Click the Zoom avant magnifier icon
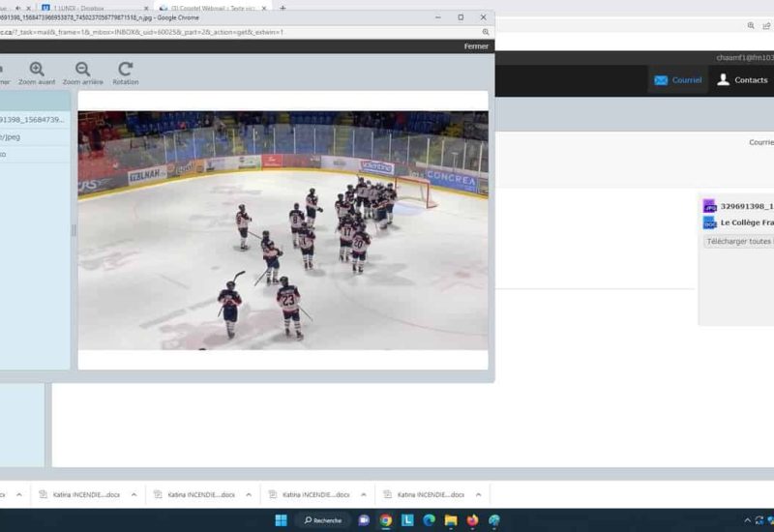 click(x=37, y=69)
